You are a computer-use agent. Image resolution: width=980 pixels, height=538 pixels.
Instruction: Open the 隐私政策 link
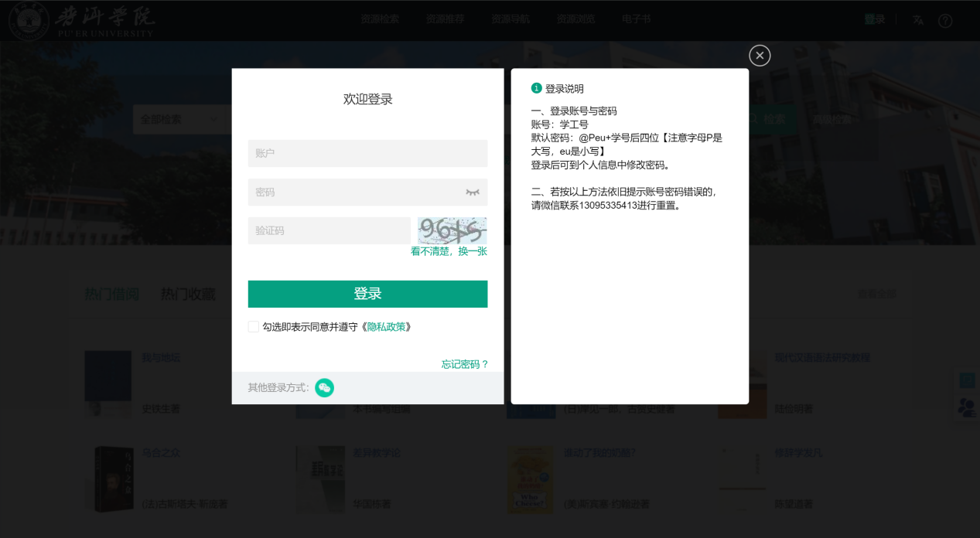386,327
